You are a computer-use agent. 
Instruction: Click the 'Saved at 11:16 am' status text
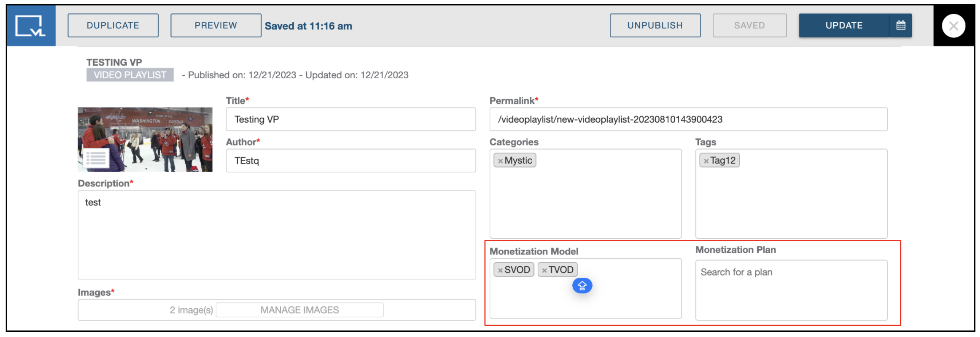(x=308, y=26)
